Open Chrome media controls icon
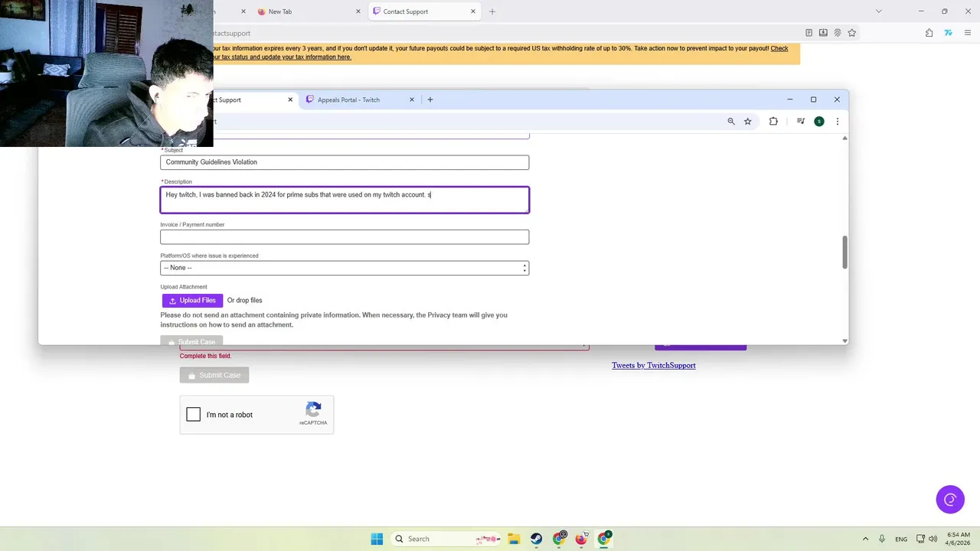The width and height of the screenshot is (980, 551). pos(801,121)
